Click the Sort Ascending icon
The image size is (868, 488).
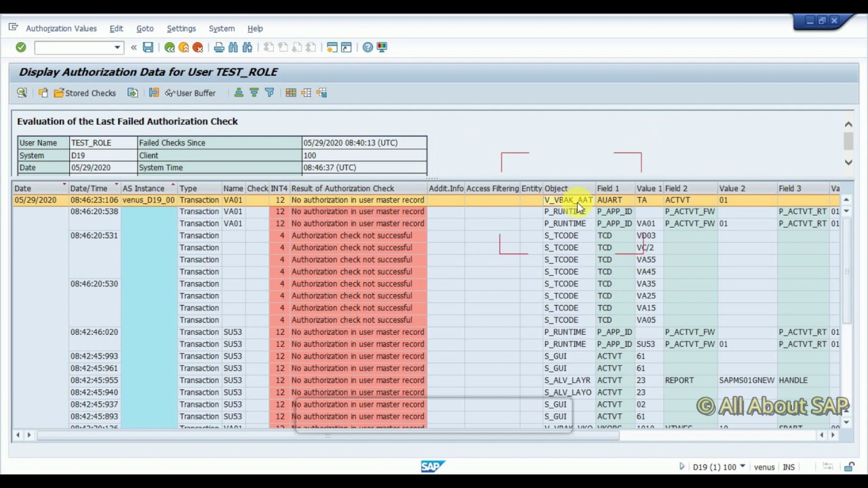(239, 93)
